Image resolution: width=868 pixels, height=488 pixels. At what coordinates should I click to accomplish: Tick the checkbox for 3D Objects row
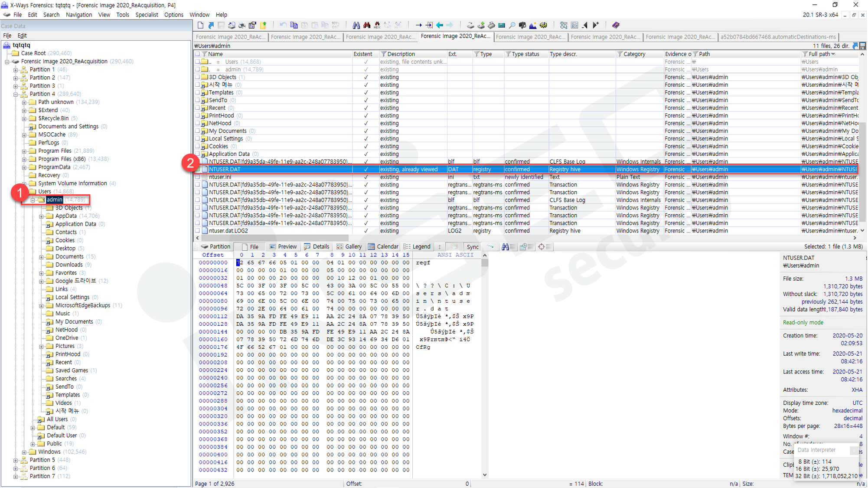click(198, 77)
